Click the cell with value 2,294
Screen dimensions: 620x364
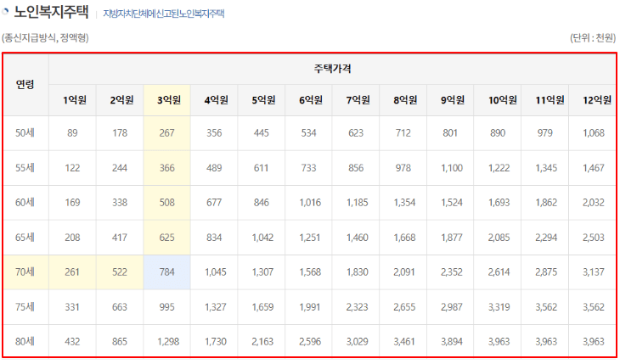[545, 238]
